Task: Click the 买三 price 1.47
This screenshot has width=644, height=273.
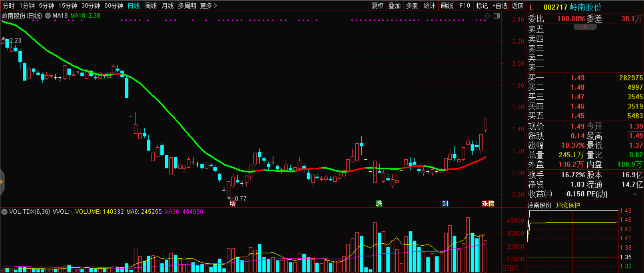Action: pyautogui.click(x=578, y=97)
